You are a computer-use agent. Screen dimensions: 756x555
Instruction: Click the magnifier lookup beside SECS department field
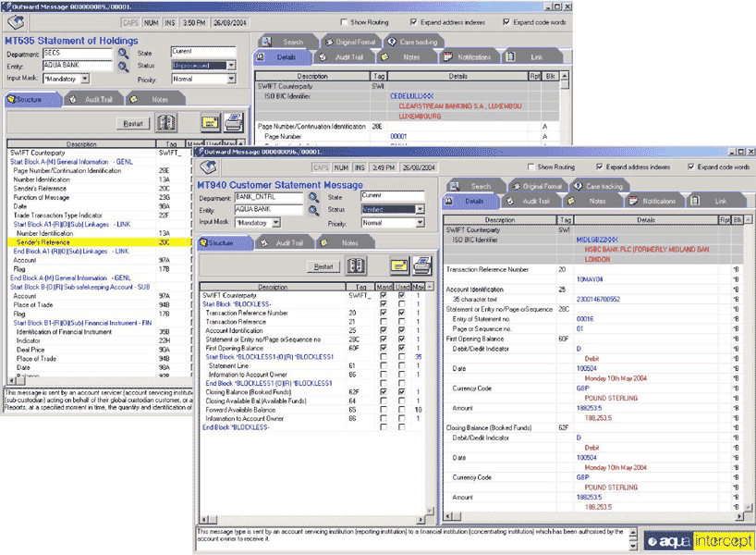123,53
